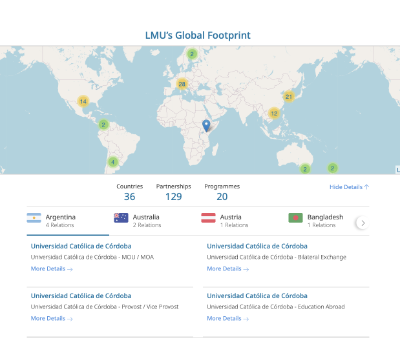
Task: Open the cluster marker 21 near Korea
Action: [289, 97]
